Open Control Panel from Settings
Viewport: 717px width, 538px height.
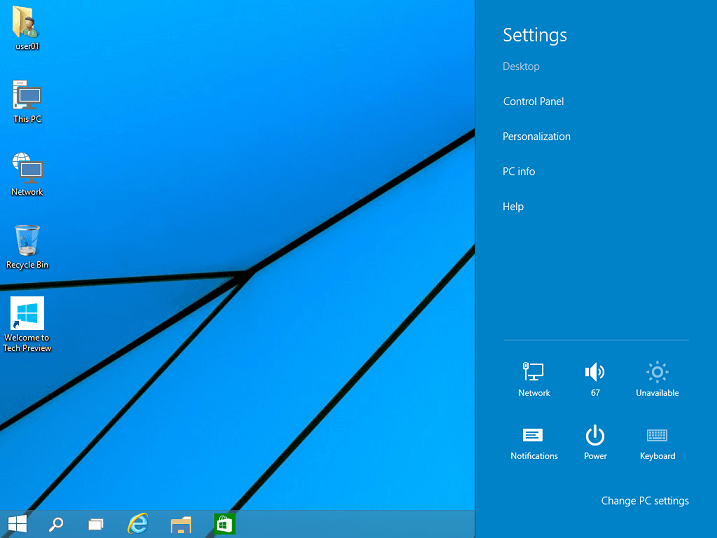tap(533, 101)
